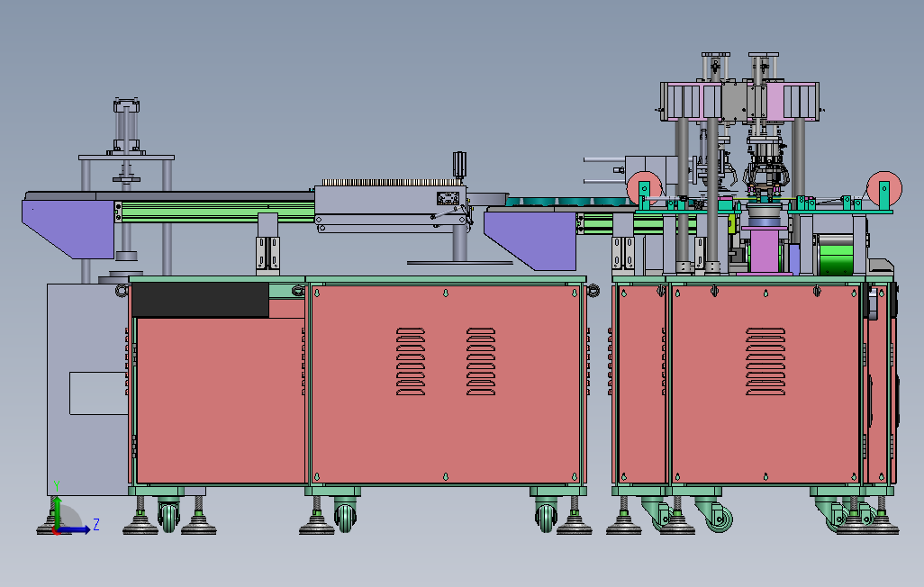Viewport: 924px width, 587px height.
Task: Select the louver vent on the right cabinet panel
Action: pos(765,361)
